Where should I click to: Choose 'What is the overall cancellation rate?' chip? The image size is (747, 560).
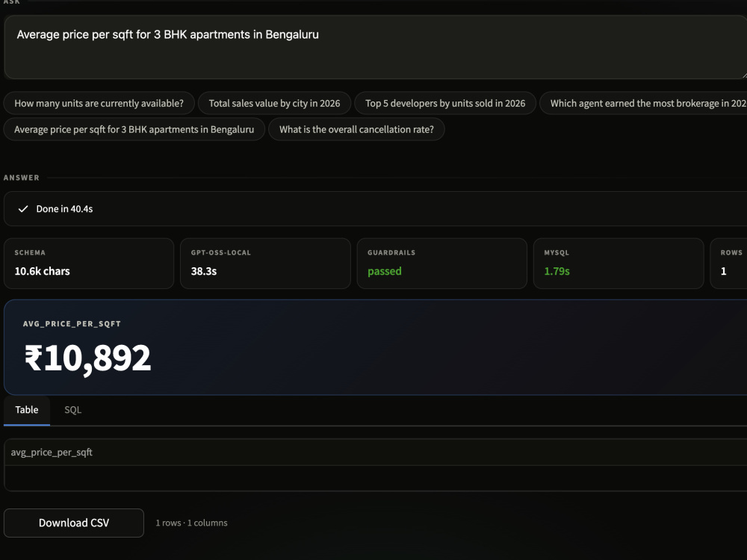tap(356, 129)
